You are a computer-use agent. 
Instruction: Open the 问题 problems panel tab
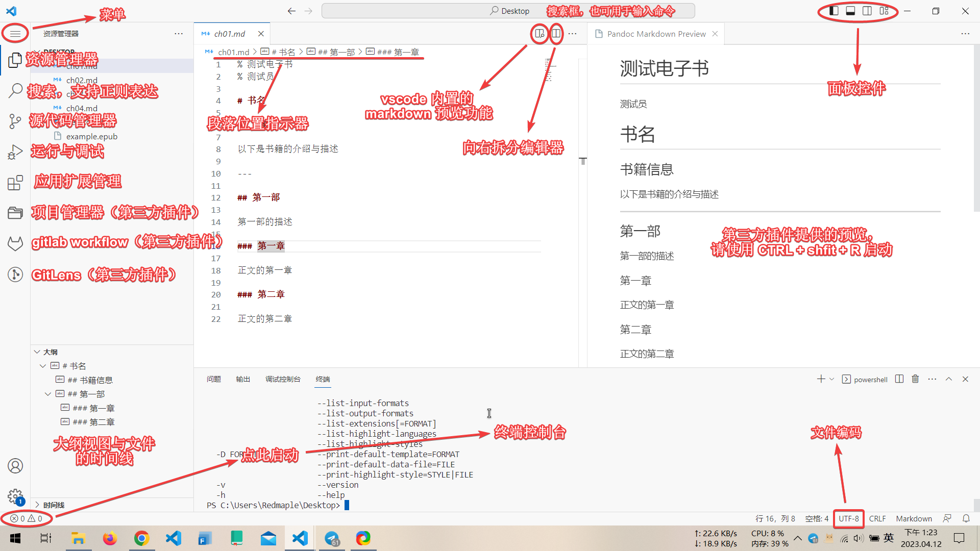[x=214, y=379]
